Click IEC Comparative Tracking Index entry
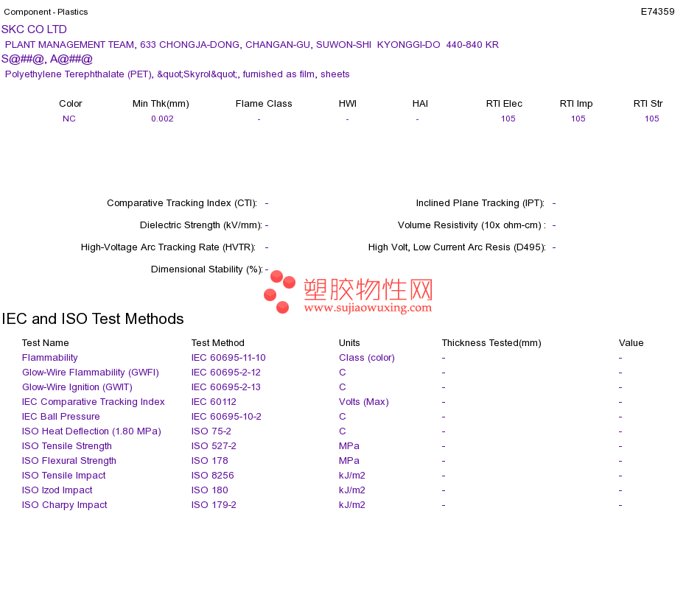The height and width of the screenshot is (589, 700). 94,402
